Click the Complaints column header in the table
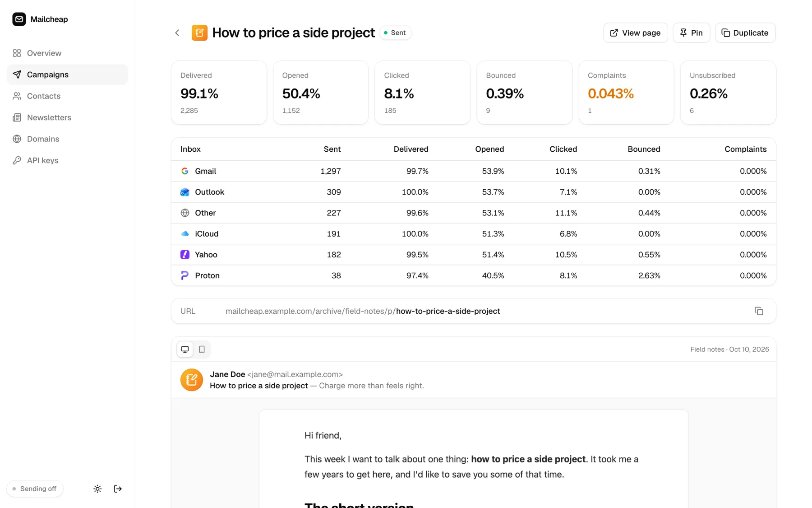This screenshot has height=508, width=812. pos(745,149)
